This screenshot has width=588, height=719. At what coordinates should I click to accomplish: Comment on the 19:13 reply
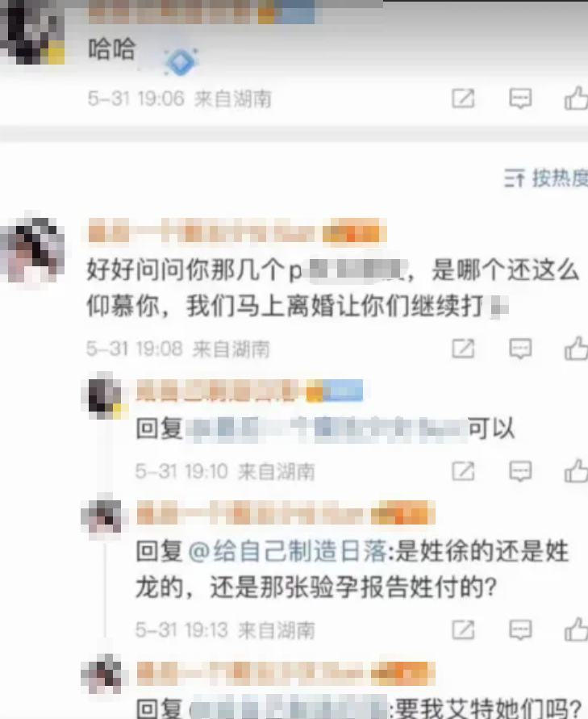[520, 630]
